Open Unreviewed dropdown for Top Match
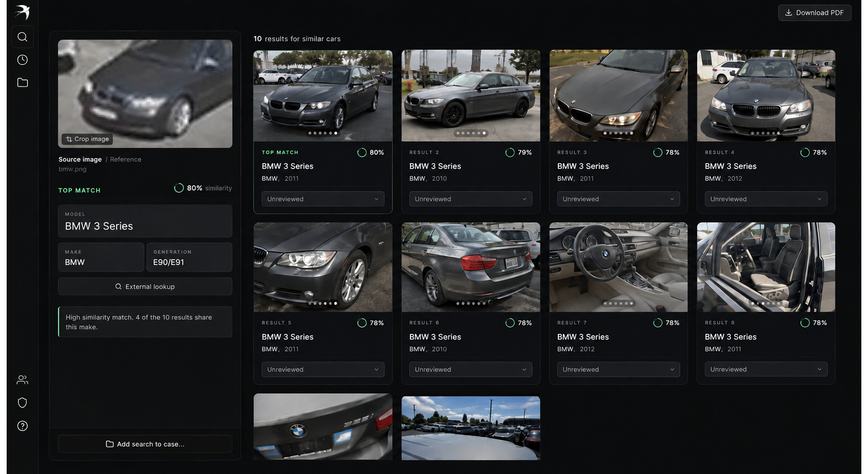This screenshot has width=868, height=474. click(323, 199)
